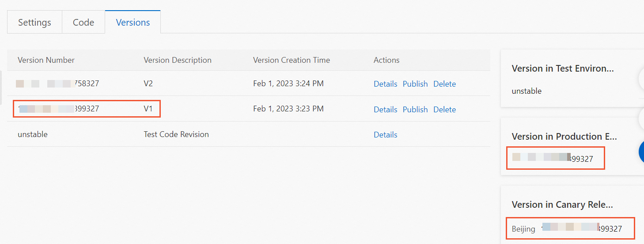644x244 pixels.
Task: View Details of the V1 version
Action: tap(385, 110)
